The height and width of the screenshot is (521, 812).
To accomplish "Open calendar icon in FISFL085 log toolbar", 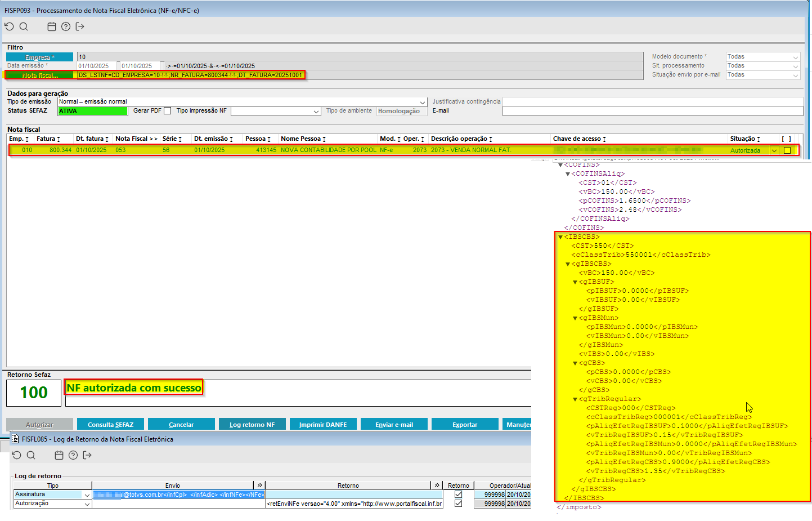I will pos(59,455).
